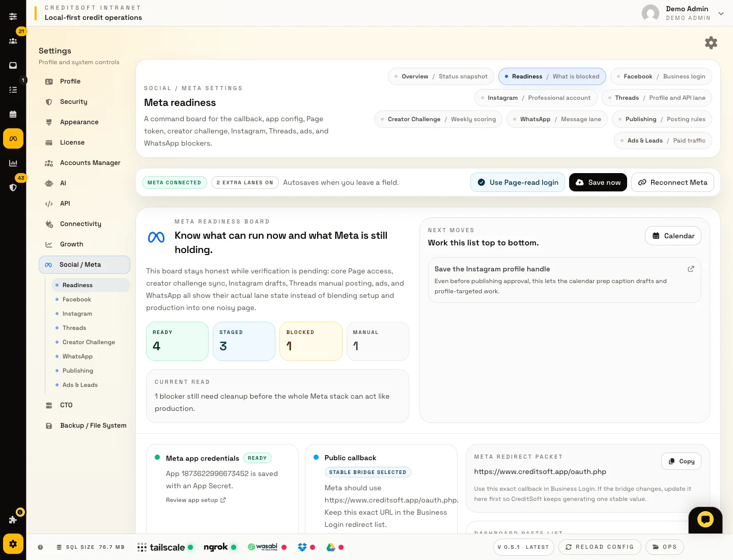This screenshot has height=560, width=733.
Task: Open the shield icon with 43 badge
Action: click(13, 187)
